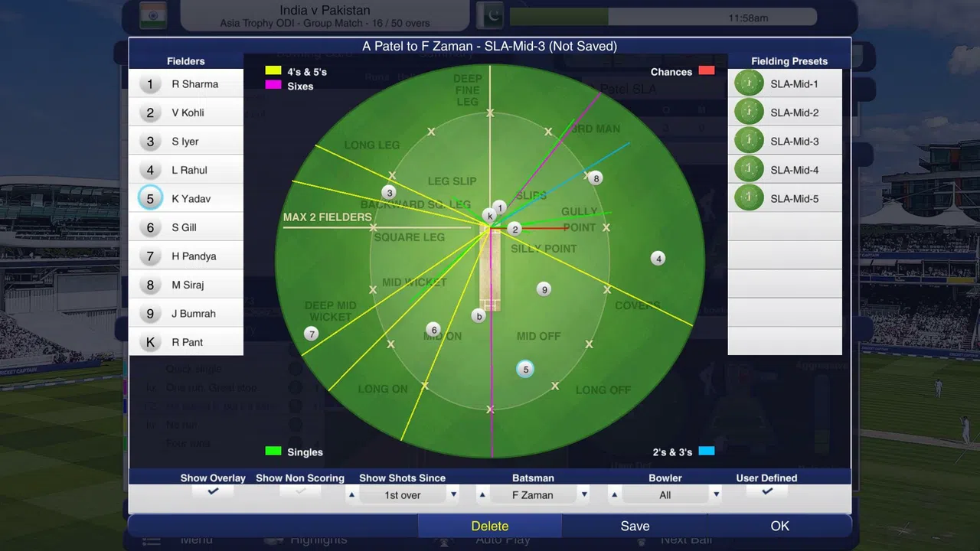
Task: Select H Pandya in fielders list
Action: pyautogui.click(x=186, y=256)
